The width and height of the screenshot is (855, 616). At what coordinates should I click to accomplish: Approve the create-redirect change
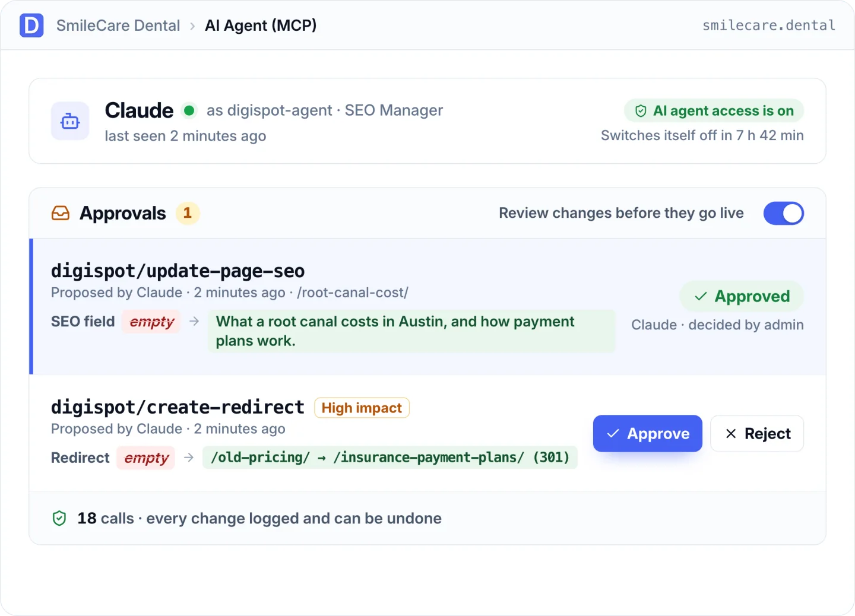[648, 433]
